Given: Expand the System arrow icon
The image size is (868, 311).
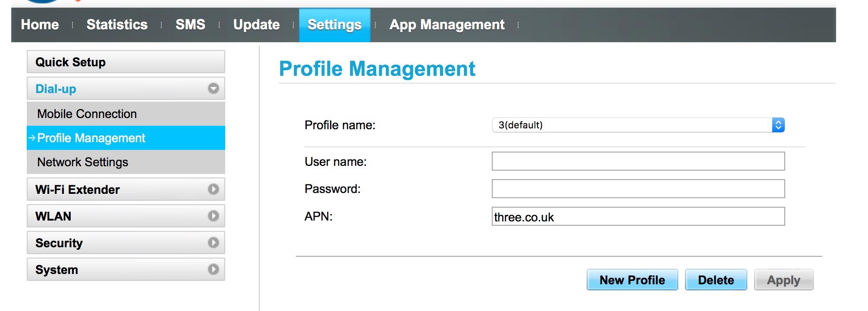Looking at the screenshot, I should click(213, 269).
